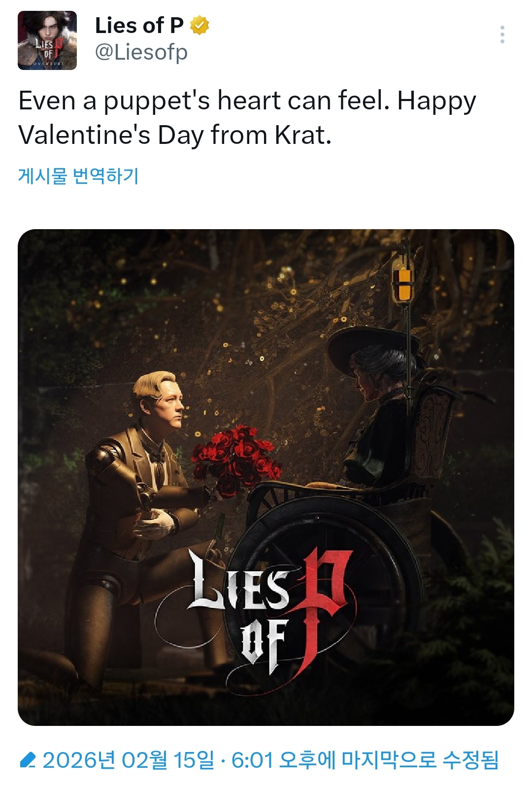Viewport: 532px width, 788px height.
Task: Open the @Liesofp handle
Action: 141,52
